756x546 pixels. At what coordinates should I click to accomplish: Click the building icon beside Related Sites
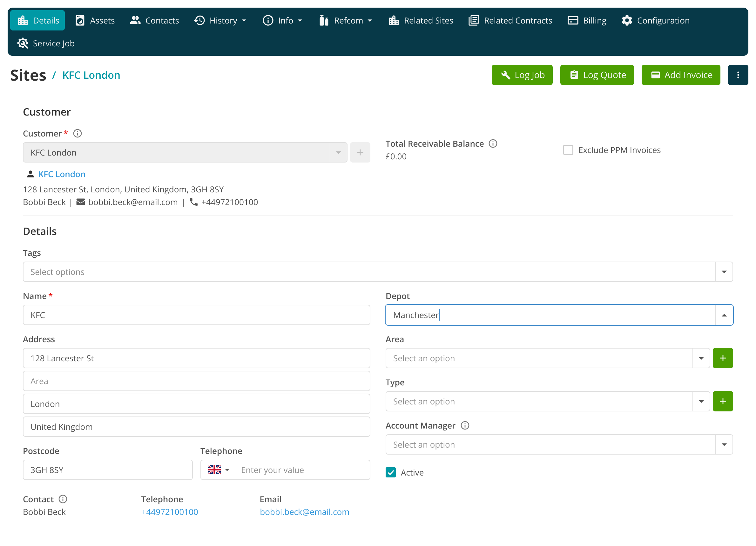pyautogui.click(x=394, y=20)
